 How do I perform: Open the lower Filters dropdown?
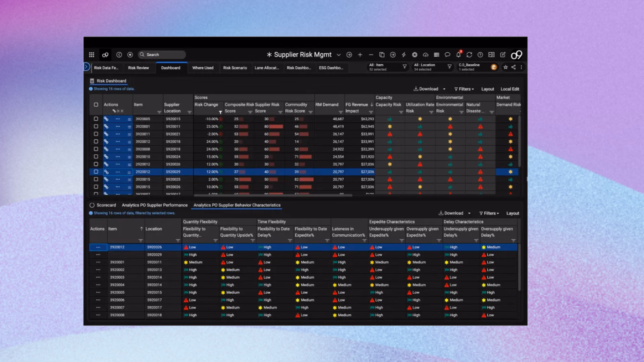[x=489, y=213]
